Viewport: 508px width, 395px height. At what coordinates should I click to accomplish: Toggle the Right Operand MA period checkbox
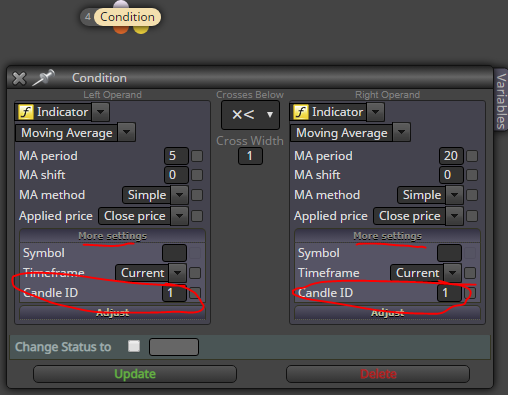[472, 156]
